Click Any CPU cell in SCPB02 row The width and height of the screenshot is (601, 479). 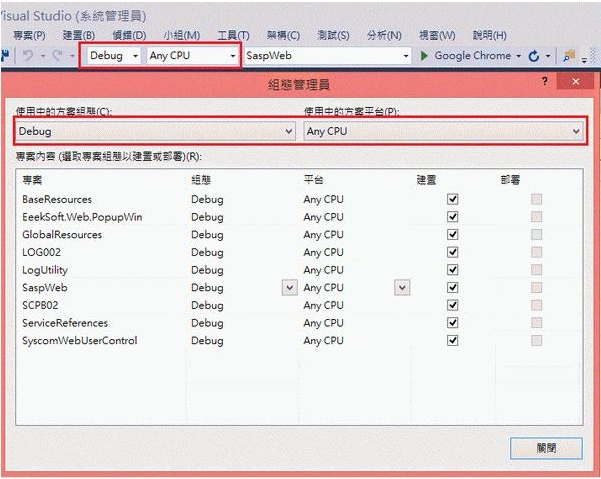pyautogui.click(x=323, y=305)
